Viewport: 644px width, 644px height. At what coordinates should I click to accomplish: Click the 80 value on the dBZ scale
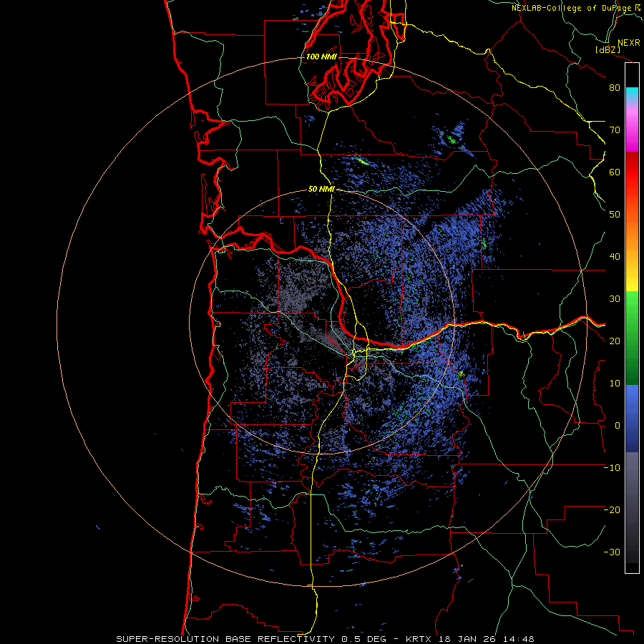pyautogui.click(x=615, y=87)
